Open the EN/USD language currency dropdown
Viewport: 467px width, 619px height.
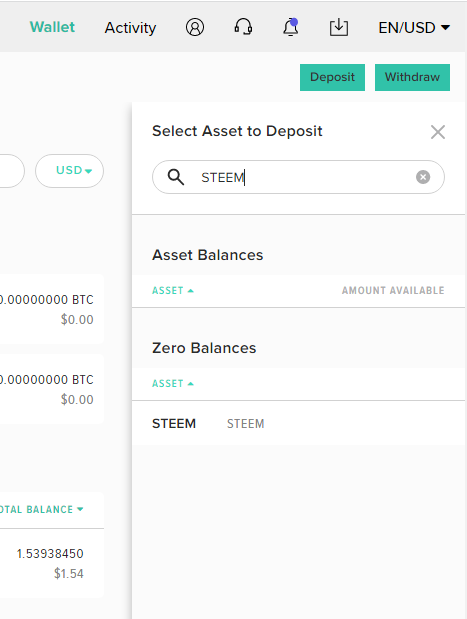click(414, 28)
